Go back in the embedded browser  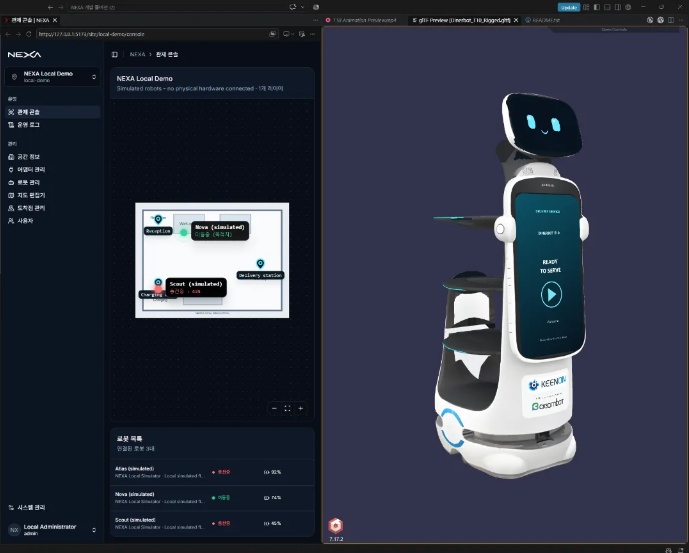(8, 34)
